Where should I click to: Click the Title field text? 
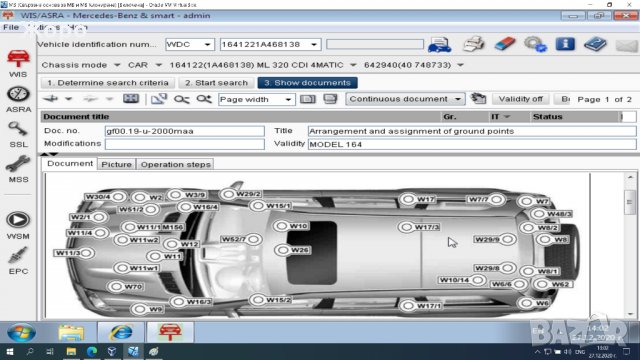472,131
